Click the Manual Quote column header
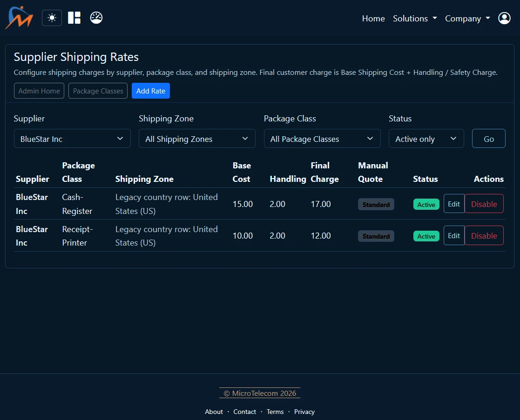The width and height of the screenshot is (520, 420). (373, 172)
